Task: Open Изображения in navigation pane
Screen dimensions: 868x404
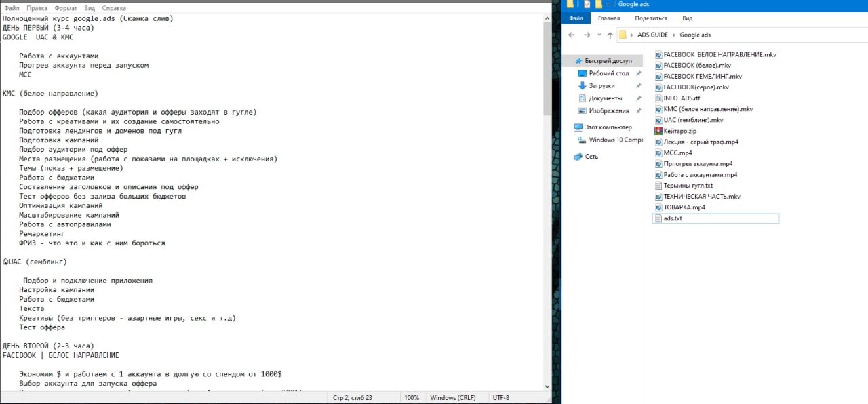Action: [x=608, y=110]
